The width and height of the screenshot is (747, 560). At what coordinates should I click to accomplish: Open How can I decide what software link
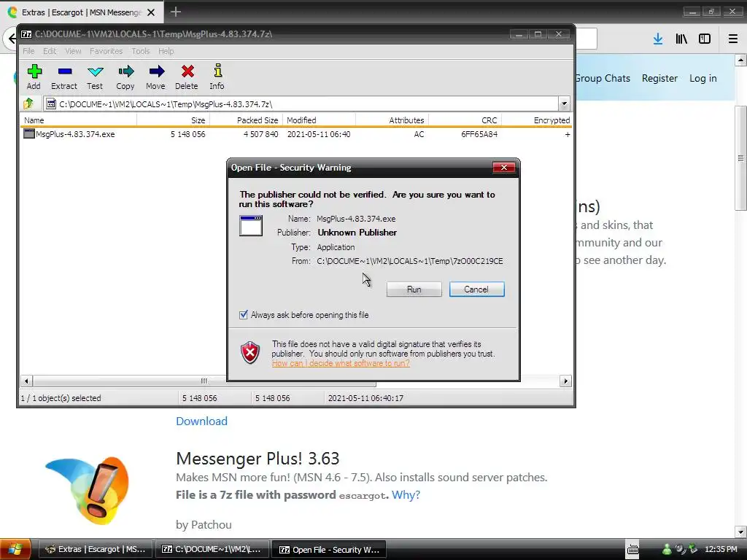coord(341,363)
